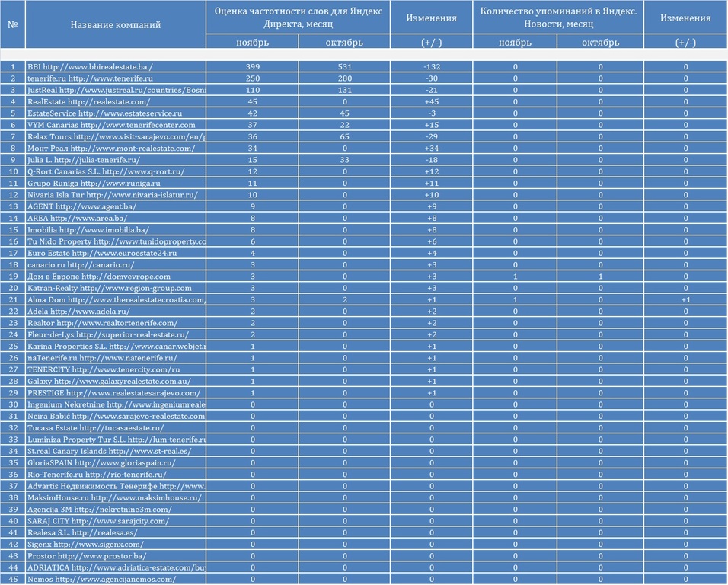Screen dimensions: 728x585
Task: Select VYM Canarias company cell
Action: point(116,125)
